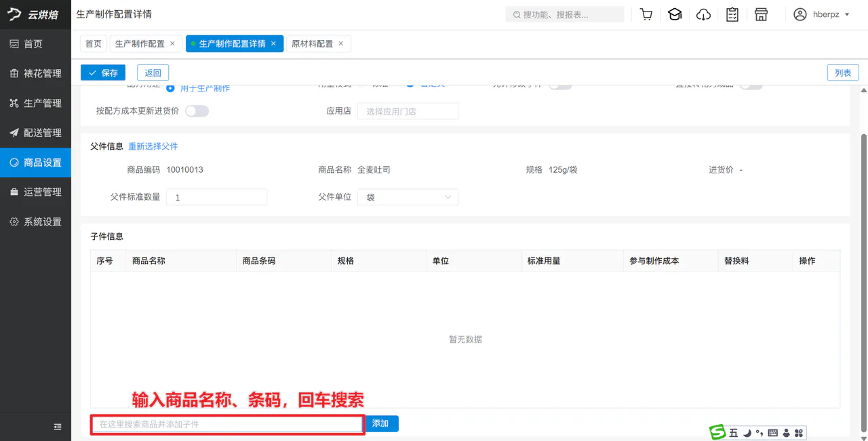The image size is (868, 441).
Task: Open 生产管理 in the sidebar
Action: pyautogui.click(x=35, y=103)
